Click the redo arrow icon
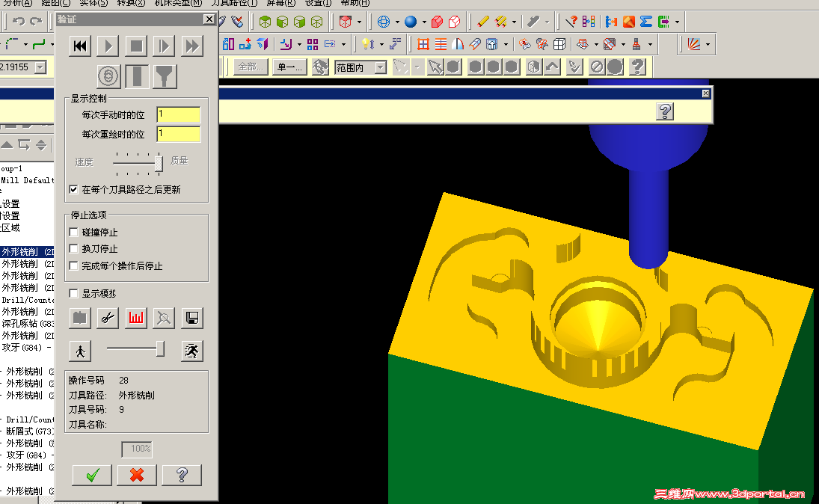 click(36, 22)
